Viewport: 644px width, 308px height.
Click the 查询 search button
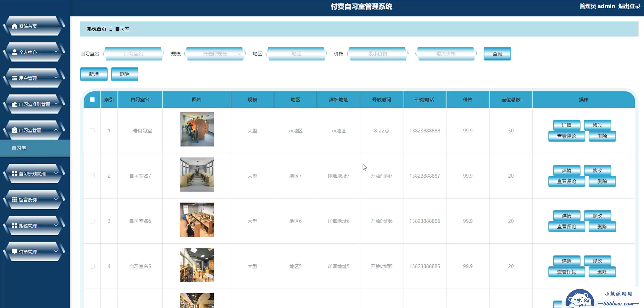click(x=497, y=54)
